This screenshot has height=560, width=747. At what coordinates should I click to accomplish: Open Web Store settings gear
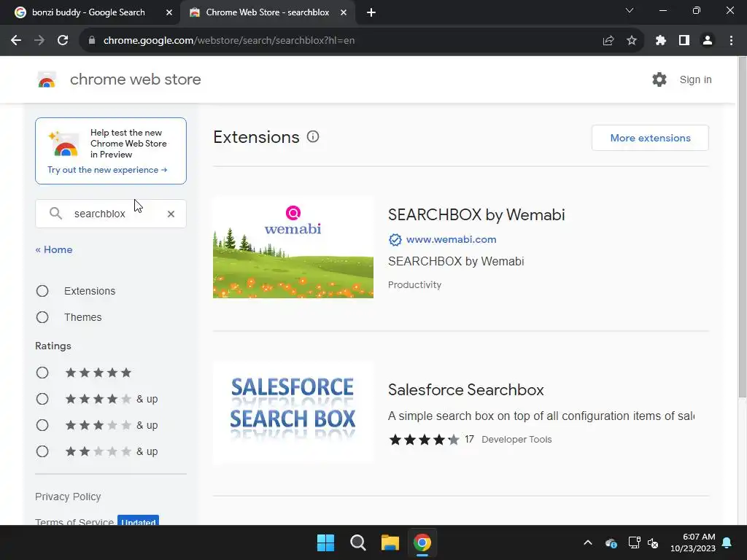[x=659, y=79]
